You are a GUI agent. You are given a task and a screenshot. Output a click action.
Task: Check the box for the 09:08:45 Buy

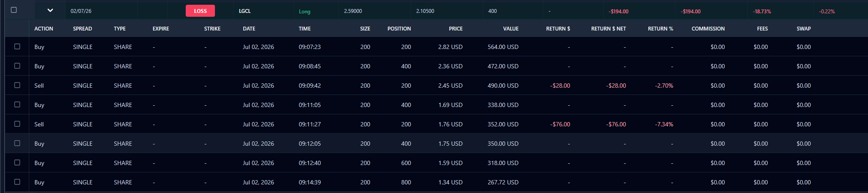(x=17, y=66)
